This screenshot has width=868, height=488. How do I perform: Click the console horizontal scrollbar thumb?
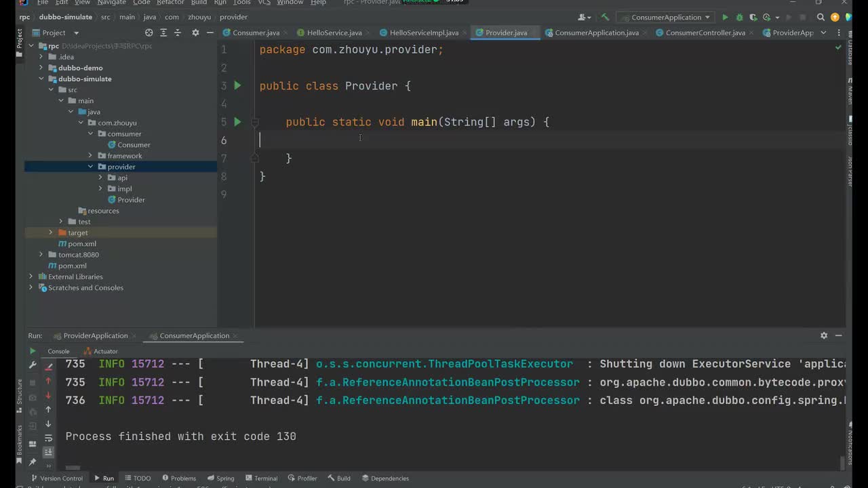pyautogui.click(x=73, y=468)
